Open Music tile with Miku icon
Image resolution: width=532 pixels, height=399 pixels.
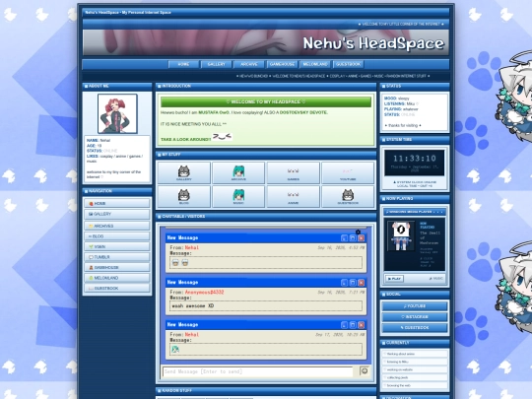pos(238,196)
